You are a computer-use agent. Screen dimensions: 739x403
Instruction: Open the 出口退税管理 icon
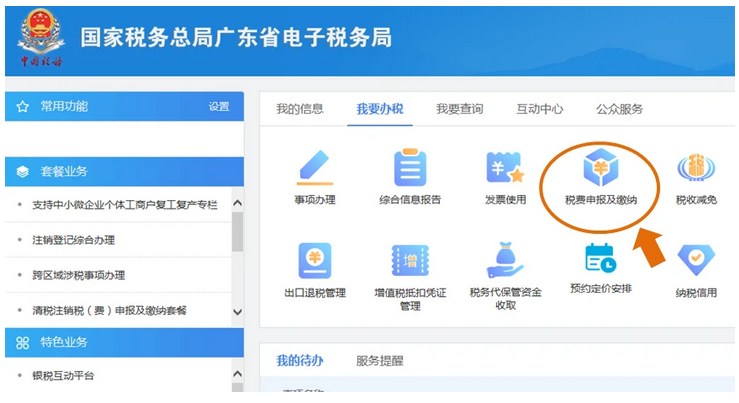click(315, 261)
